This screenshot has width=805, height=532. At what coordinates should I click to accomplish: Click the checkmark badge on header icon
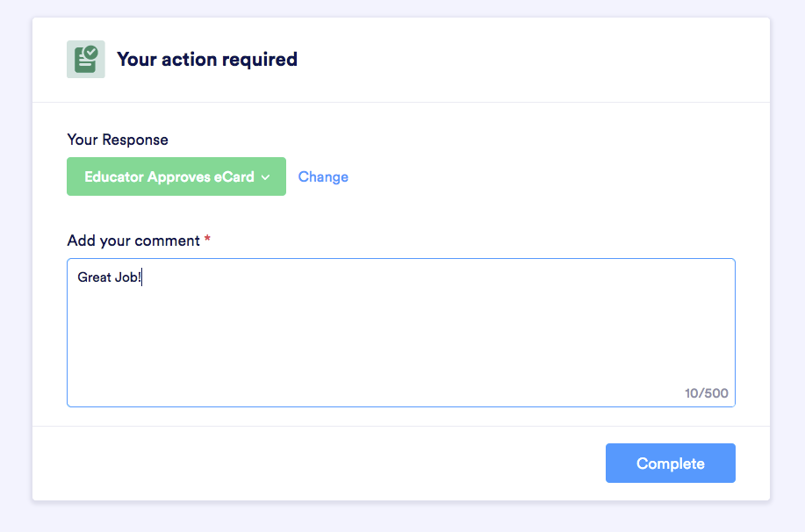click(x=91, y=53)
